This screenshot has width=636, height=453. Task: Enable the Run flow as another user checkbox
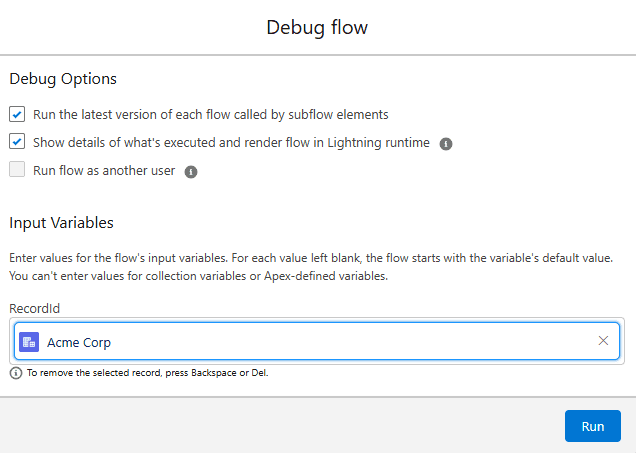[17, 170]
